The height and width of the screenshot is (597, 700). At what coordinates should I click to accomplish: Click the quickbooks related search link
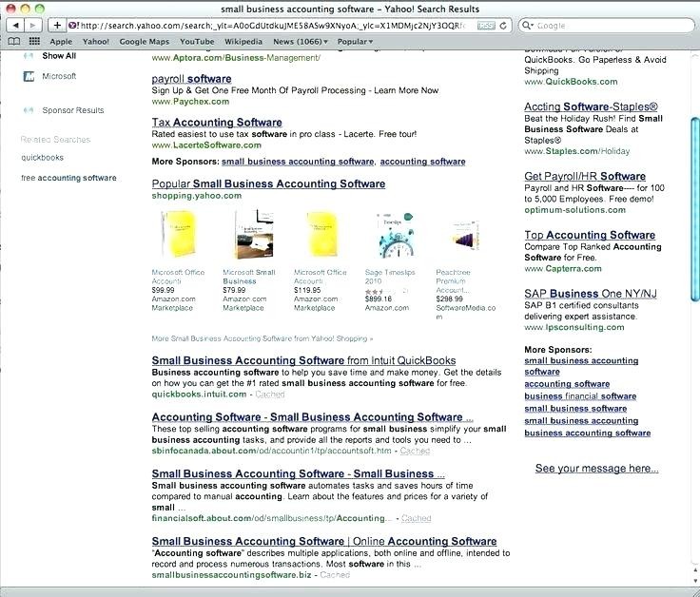pos(42,158)
